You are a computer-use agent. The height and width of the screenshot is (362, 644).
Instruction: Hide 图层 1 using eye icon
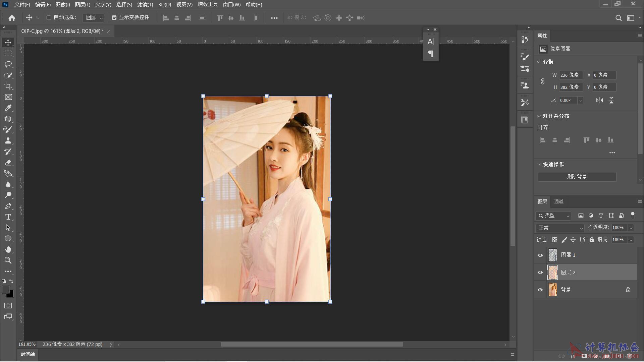(x=540, y=255)
